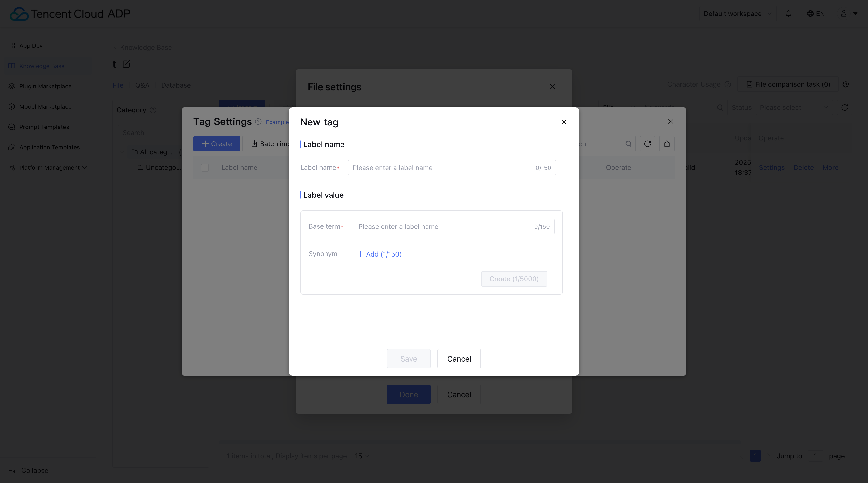
Task: Open File comparison task button
Action: [x=788, y=84]
